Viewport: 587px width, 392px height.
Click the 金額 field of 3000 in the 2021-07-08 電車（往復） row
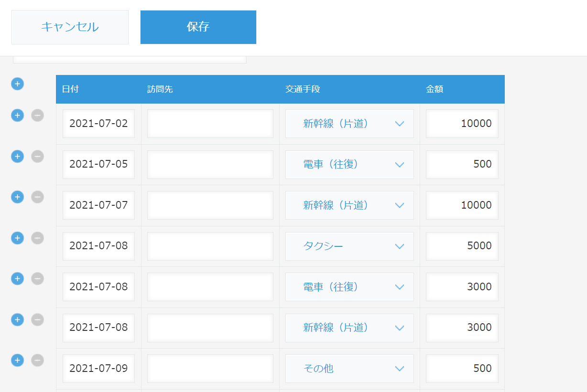click(462, 287)
